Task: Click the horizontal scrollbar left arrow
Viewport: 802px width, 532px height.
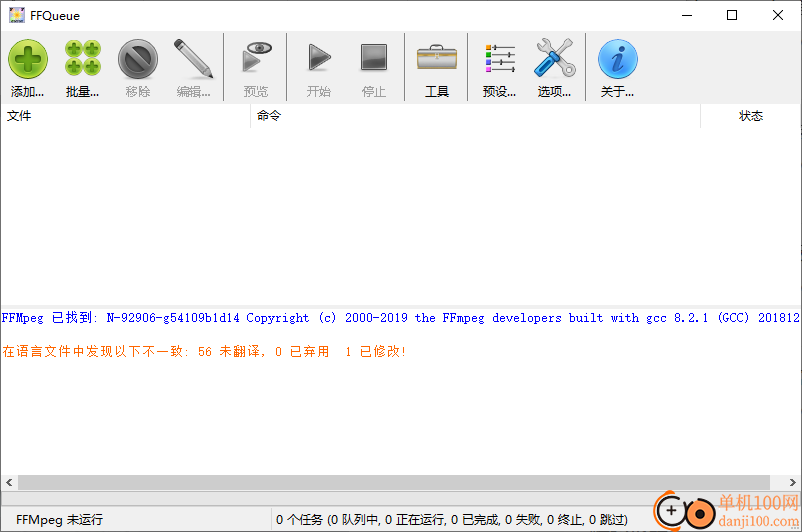Action: point(9,482)
